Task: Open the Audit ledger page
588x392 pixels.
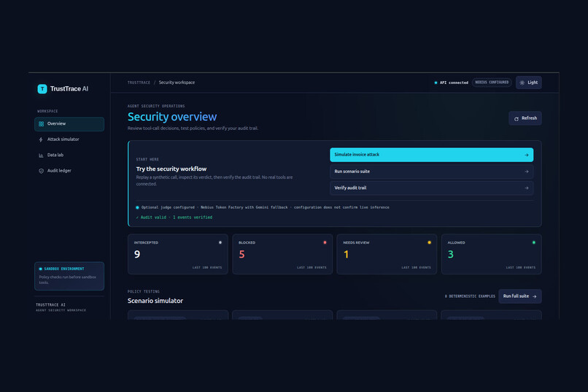Action: tap(69, 171)
